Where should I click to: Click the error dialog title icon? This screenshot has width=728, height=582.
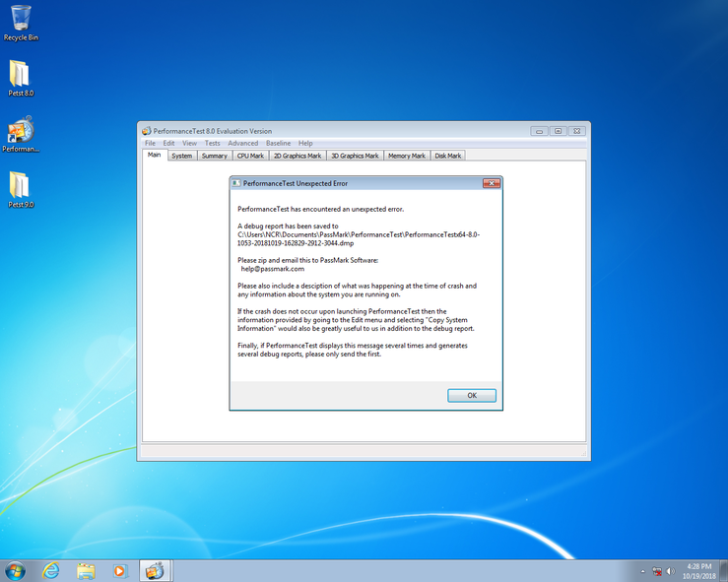click(236, 183)
